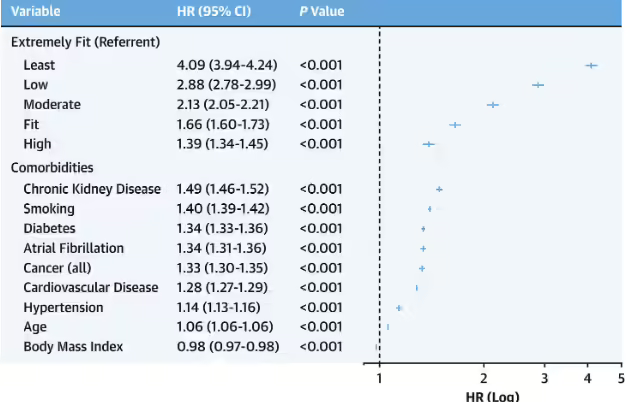Click the P Value column header
This screenshot has height=402, width=630.
[x=322, y=12]
